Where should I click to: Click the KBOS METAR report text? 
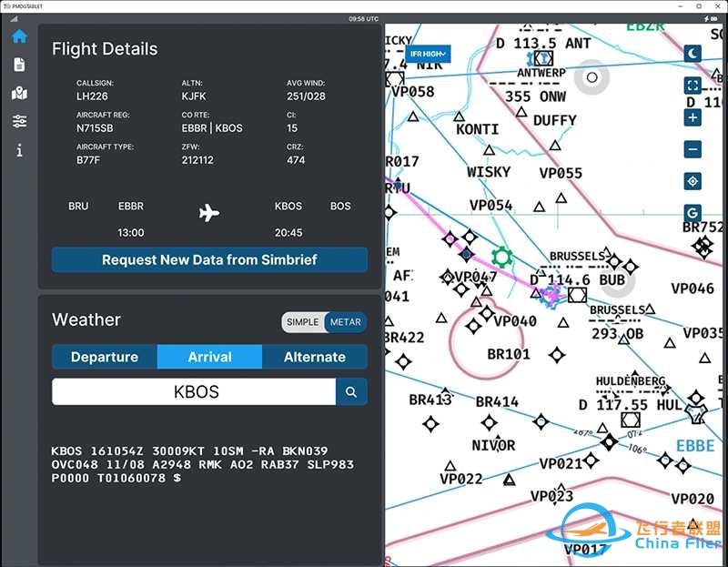tap(202, 464)
